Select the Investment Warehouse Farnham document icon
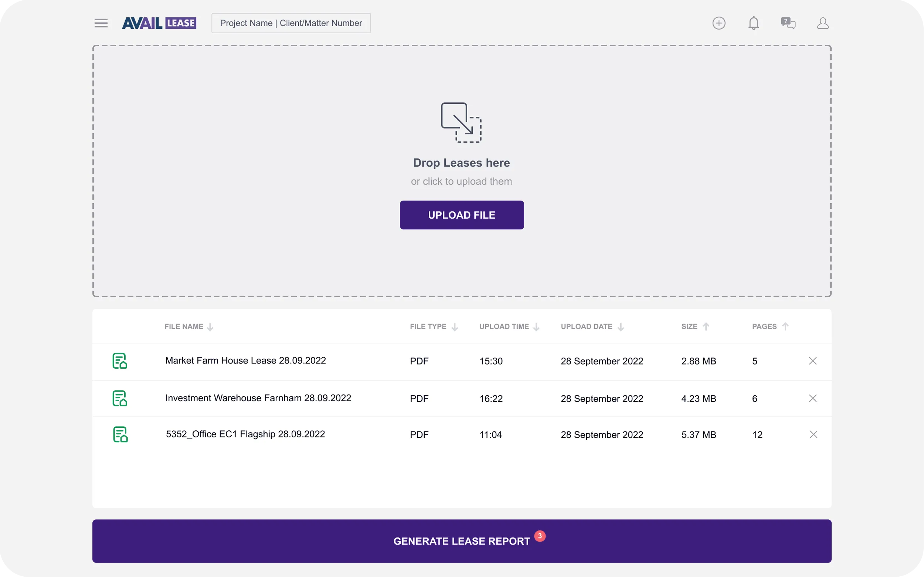The image size is (924, 577). (x=119, y=399)
